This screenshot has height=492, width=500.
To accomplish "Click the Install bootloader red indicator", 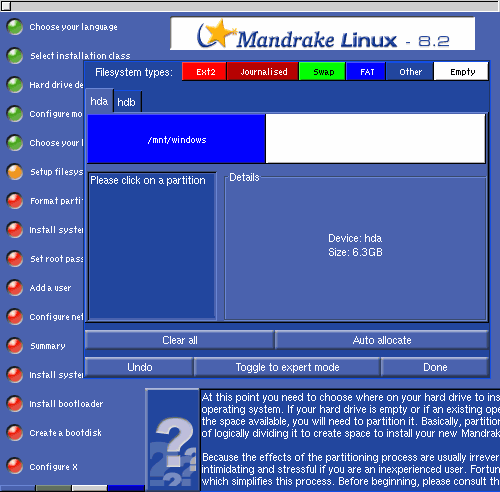I will point(15,404).
